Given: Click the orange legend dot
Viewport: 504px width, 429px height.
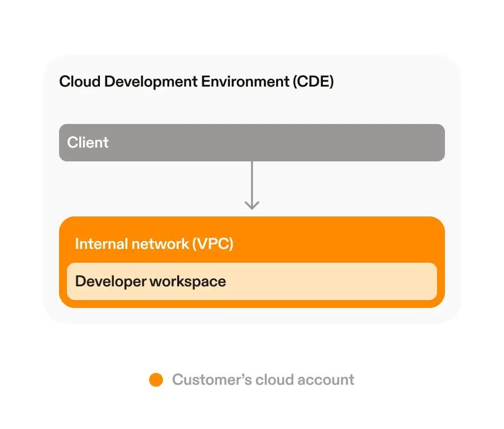Looking at the screenshot, I should coord(156,380).
